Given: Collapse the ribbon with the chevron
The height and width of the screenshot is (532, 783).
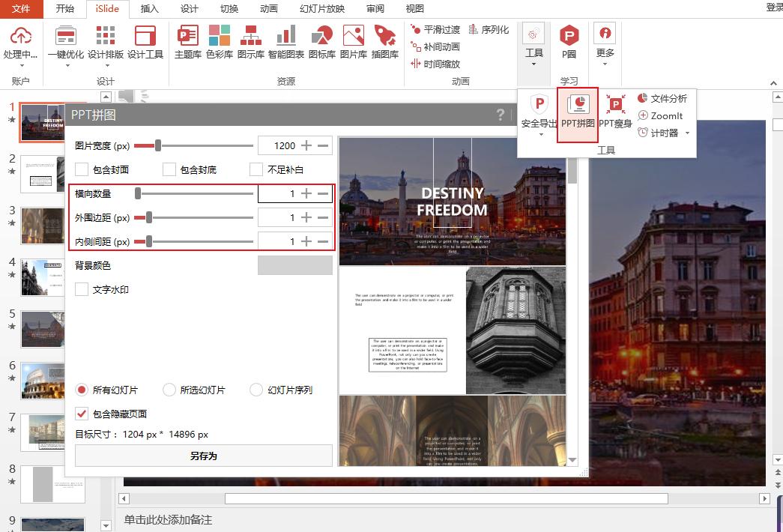Looking at the screenshot, I should click(773, 82).
